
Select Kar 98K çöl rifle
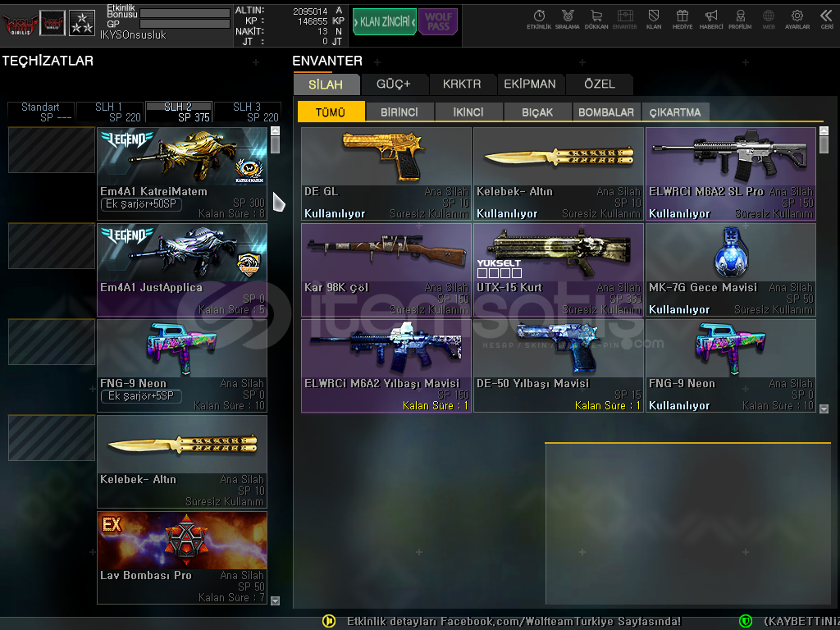pyautogui.click(x=386, y=269)
